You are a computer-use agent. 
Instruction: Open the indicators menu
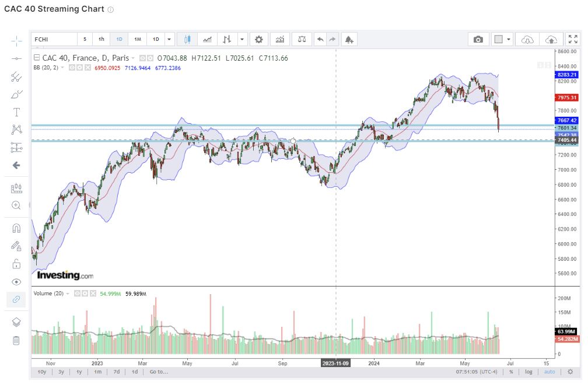[x=280, y=39]
